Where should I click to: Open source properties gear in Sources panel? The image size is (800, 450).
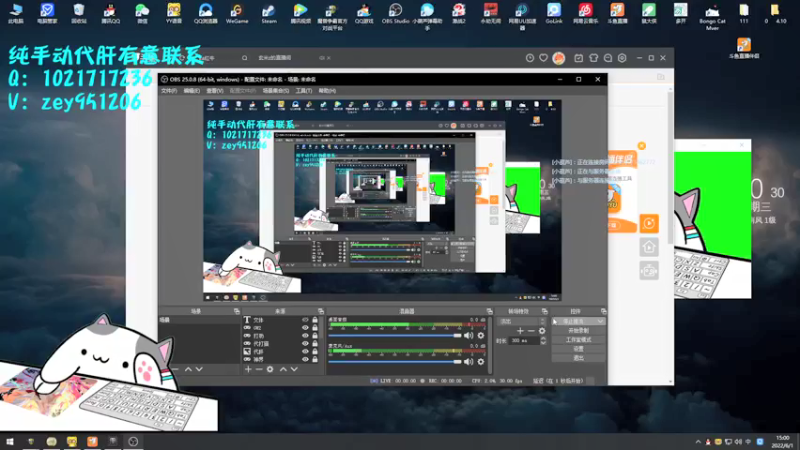point(270,369)
